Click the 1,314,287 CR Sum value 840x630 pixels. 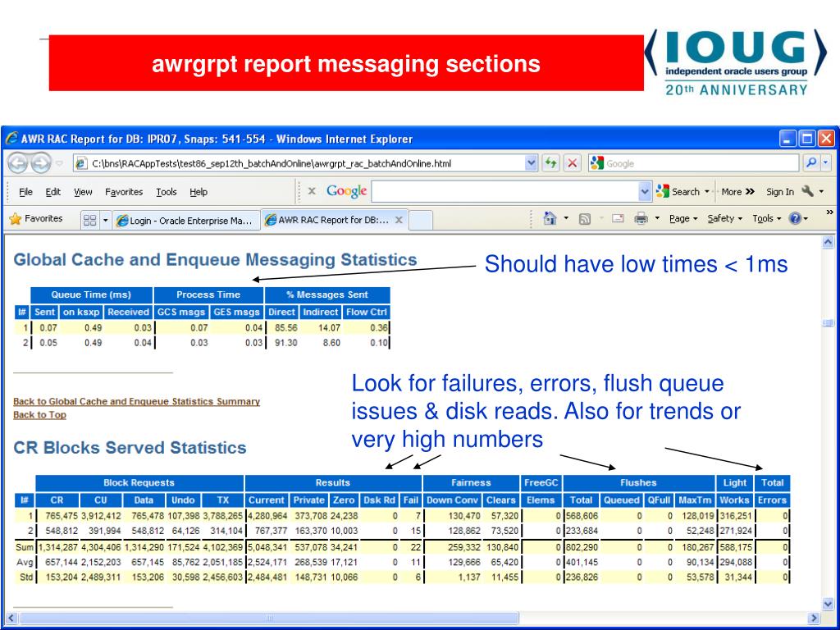pos(58,547)
